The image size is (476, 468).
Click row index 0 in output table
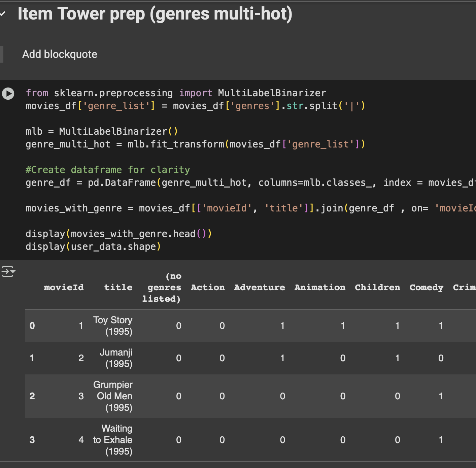32,326
